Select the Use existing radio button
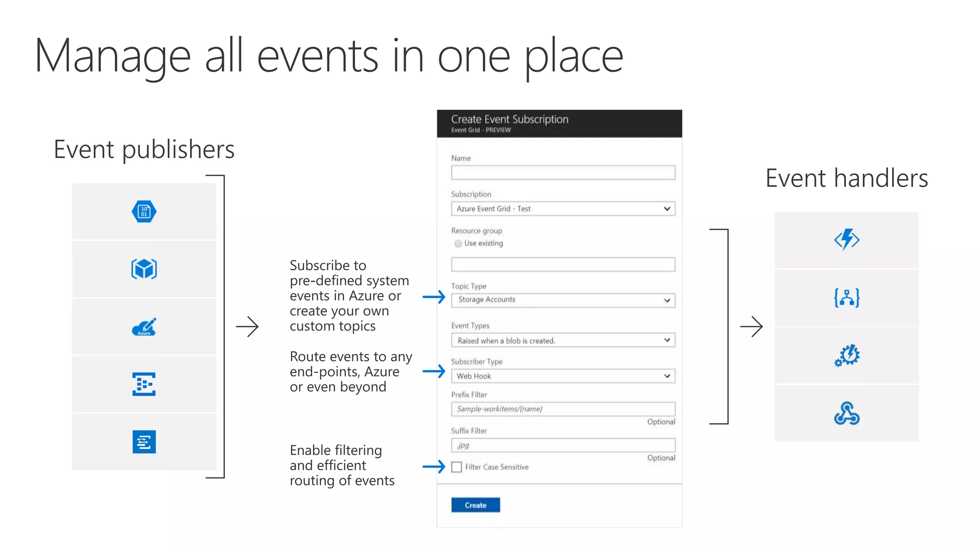980x551 pixels. [458, 243]
